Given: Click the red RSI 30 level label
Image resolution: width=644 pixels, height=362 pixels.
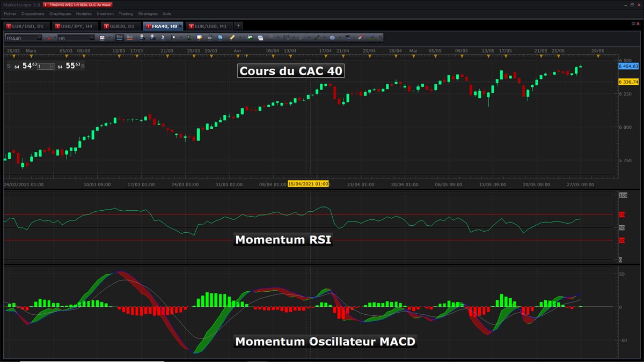Looking at the screenshot, I should pos(621,241).
